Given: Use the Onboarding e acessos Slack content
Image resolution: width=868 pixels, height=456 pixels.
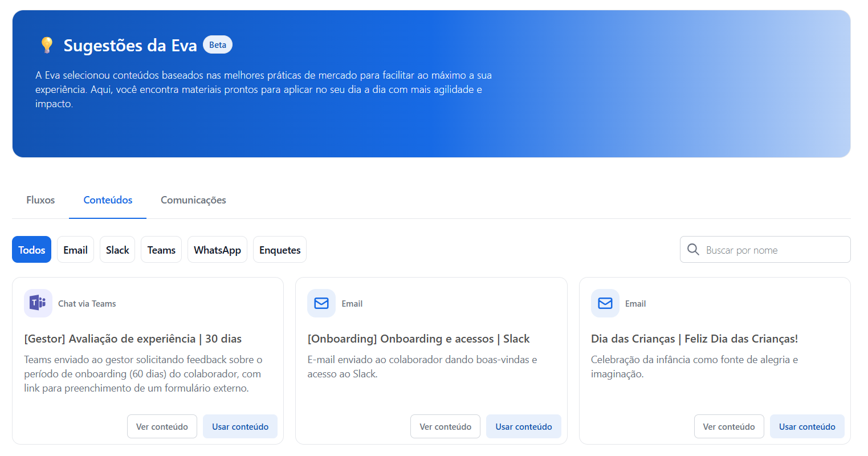Looking at the screenshot, I should (523, 426).
